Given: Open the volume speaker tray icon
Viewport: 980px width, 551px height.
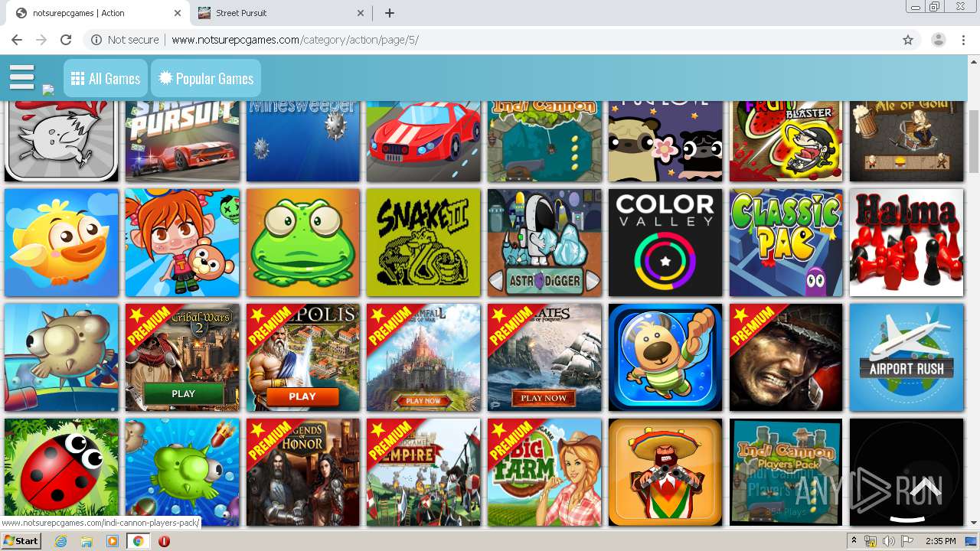Looking at the screenshot, I should pos(888,541).
